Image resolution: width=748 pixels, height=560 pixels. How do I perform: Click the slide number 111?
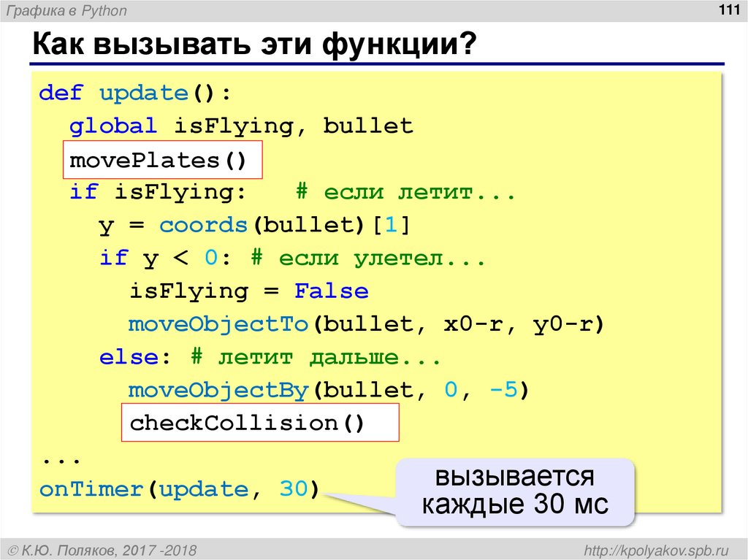[728, 9]
